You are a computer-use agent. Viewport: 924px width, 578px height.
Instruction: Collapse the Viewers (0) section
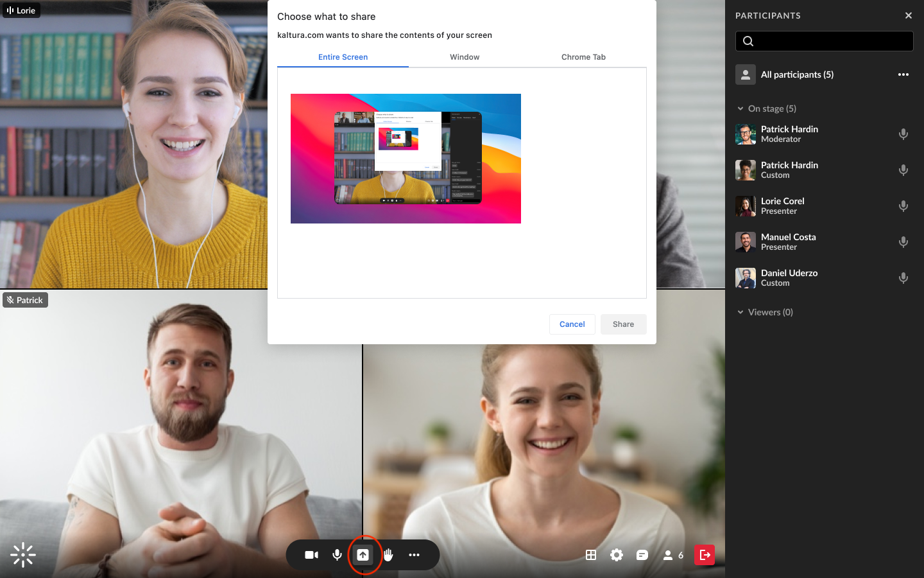tap(740, 312)
